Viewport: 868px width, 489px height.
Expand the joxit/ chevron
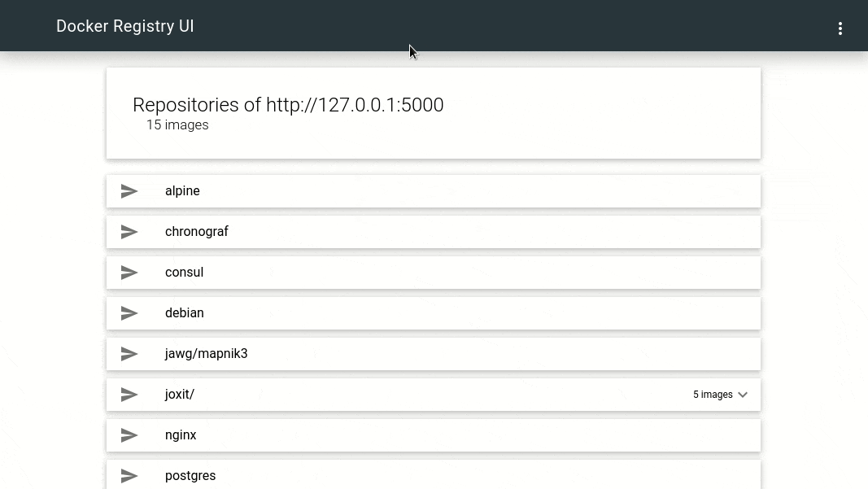click(743, 395)
